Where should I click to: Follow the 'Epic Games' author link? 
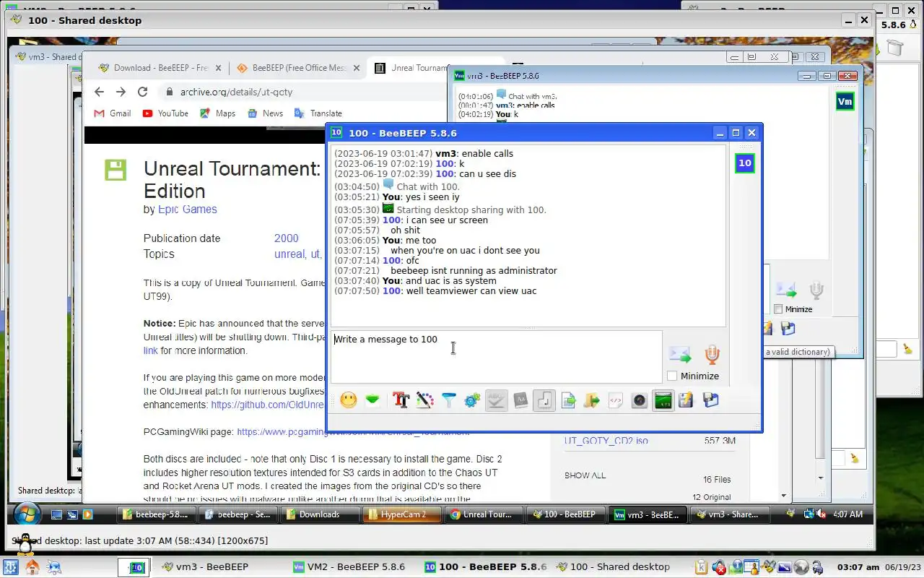pyautogui.click(x=188, y=210)
